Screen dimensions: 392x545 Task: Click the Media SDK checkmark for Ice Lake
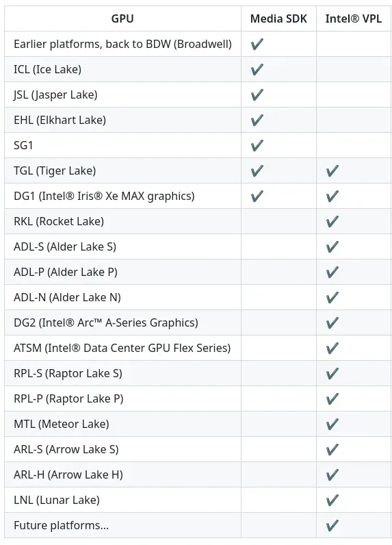(x=257, y=69)
